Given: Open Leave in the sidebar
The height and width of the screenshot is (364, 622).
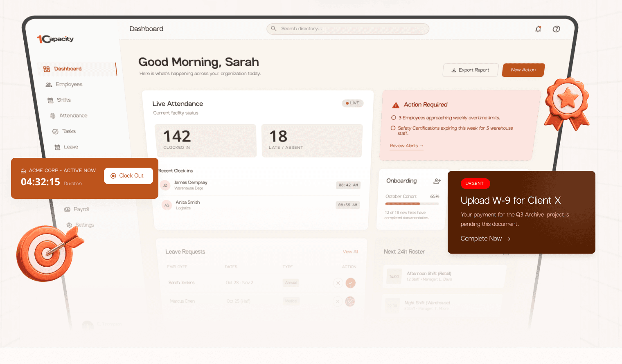Looking at the screenshot, I should [71, 147].
